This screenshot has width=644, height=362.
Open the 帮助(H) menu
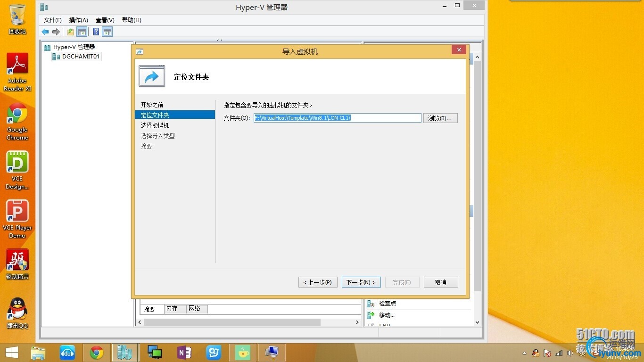pyautogui.click(x=132, y=20)
